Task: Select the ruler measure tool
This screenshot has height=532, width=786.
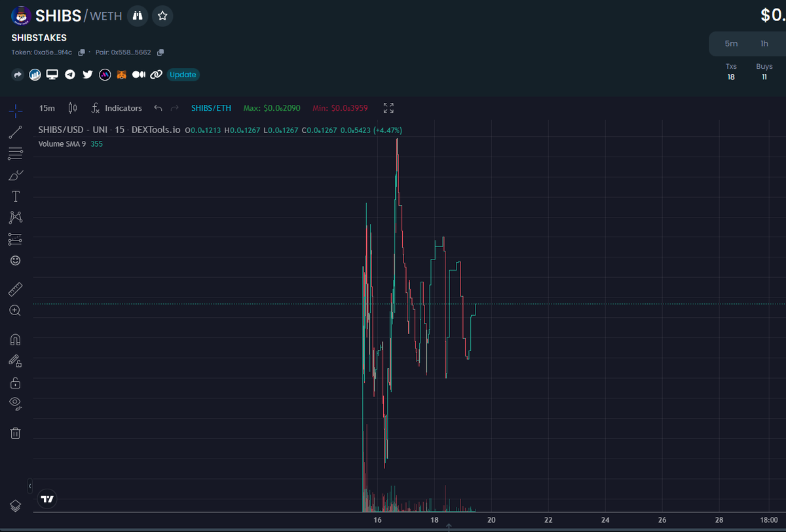Action: point(16,289)
